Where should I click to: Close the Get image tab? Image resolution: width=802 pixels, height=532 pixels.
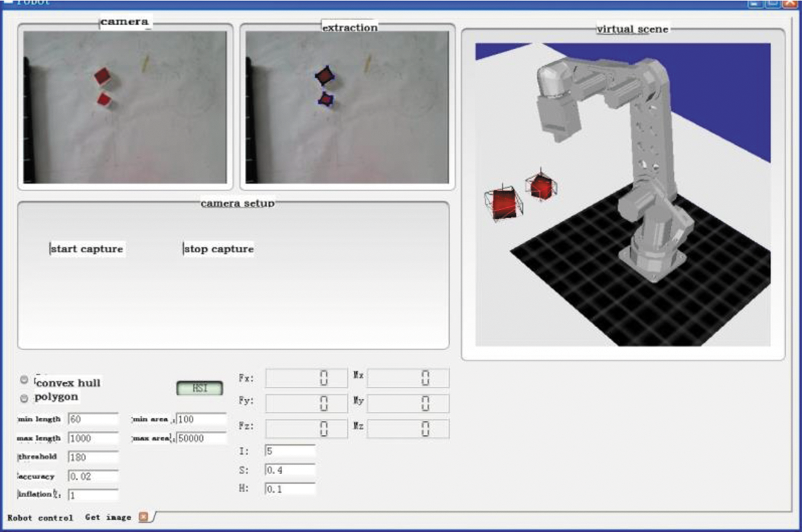(143, 516)
